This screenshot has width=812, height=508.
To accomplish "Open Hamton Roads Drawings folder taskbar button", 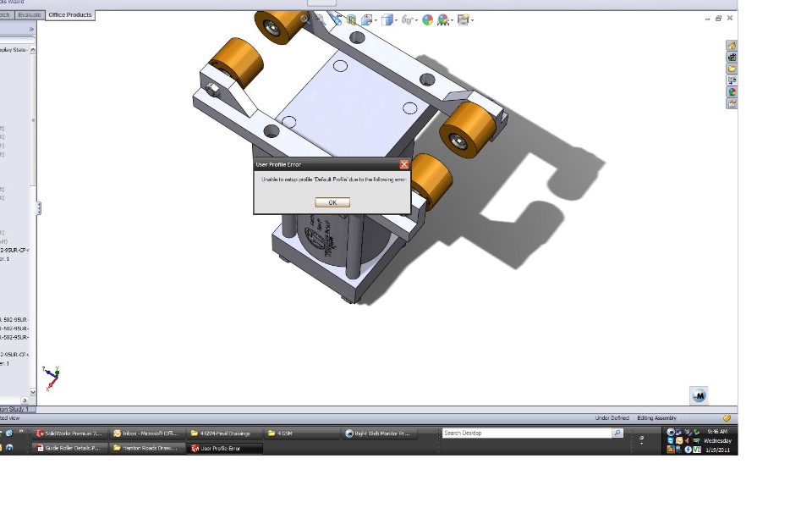I will coord(146,449).
